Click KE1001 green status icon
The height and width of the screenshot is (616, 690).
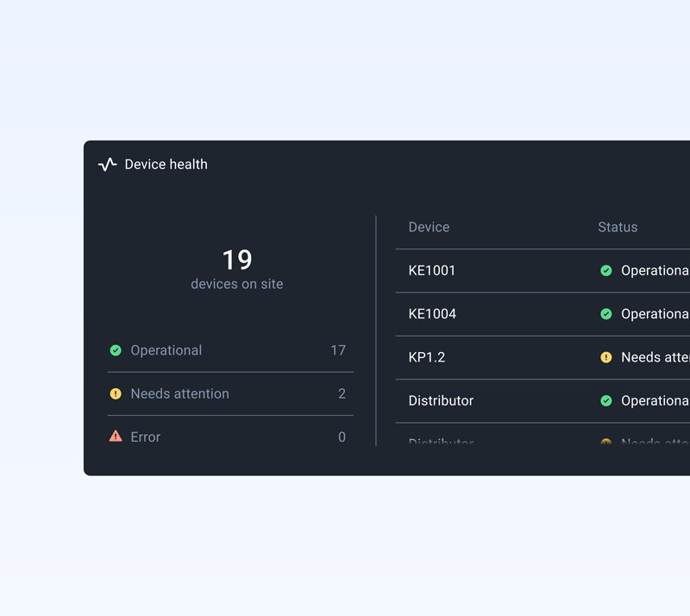click(x=606, y=270)
